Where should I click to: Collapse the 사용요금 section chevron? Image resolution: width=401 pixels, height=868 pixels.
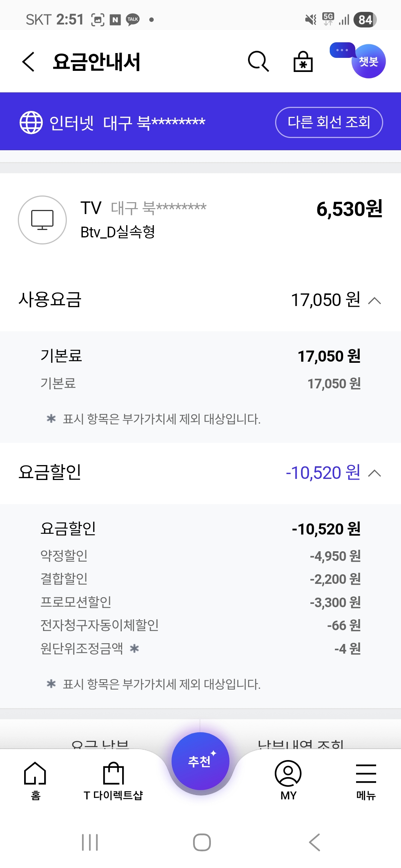(375, 300)
